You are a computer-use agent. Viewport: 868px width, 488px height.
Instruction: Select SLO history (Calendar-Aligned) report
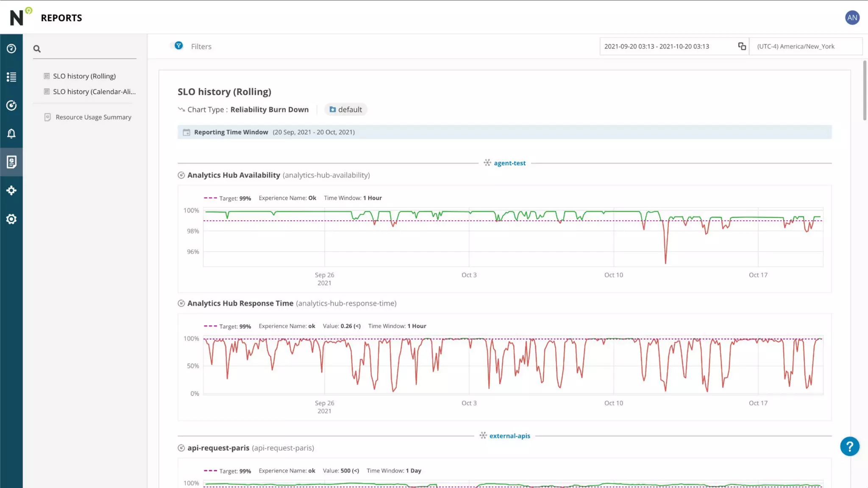point(94,91)
